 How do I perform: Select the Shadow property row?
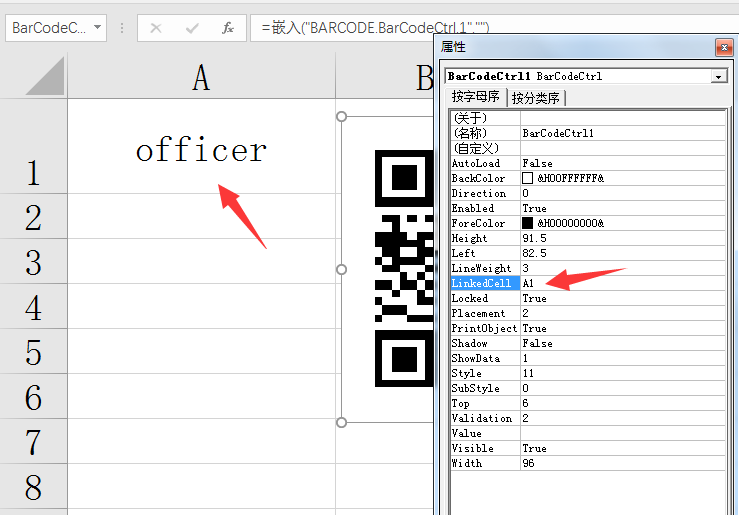[x=588, y=343]
